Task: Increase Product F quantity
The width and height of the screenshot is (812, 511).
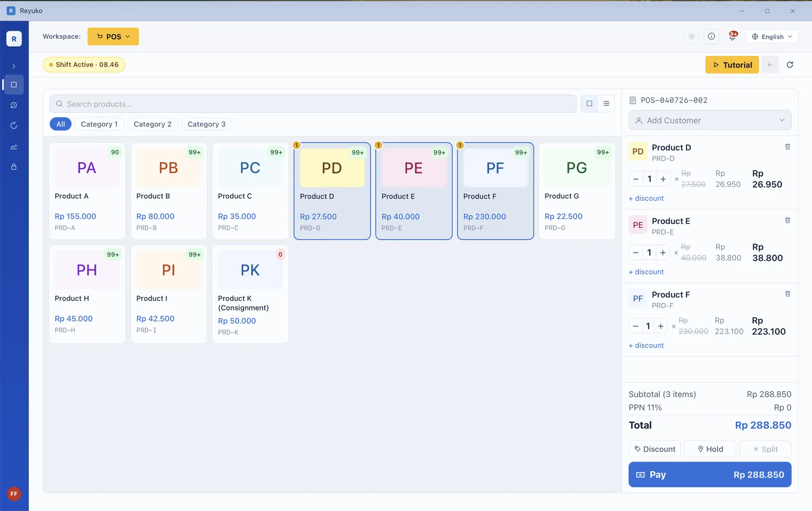Action: 661,326
